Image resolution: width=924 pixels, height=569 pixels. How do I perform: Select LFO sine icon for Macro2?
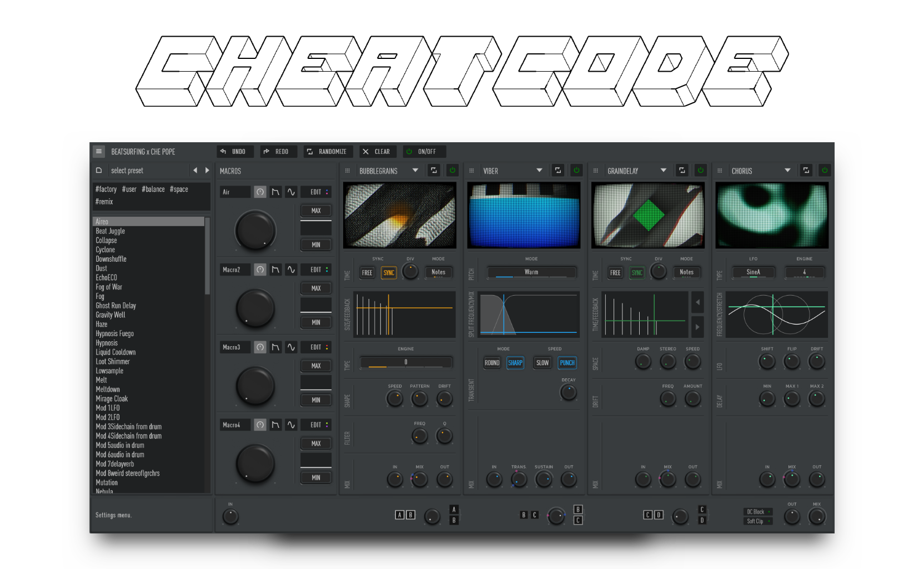click(x=291, y=269)
